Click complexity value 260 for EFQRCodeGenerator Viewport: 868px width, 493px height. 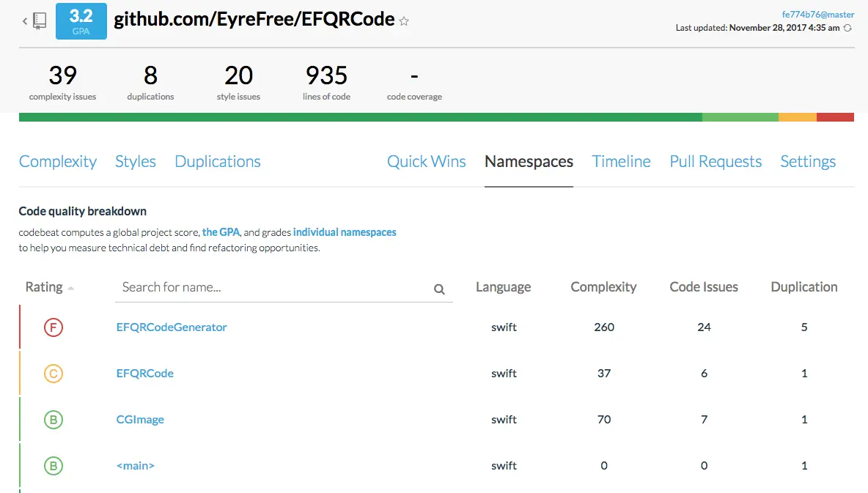pyautogui.click(x=604, y=327)
